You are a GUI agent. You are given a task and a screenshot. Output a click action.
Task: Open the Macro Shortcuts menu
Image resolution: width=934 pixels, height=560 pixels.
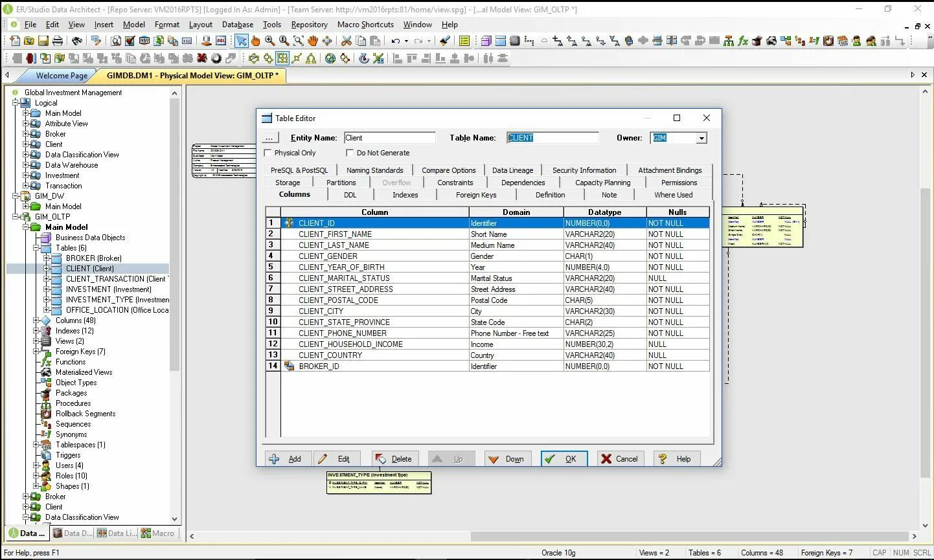point(365,25)
